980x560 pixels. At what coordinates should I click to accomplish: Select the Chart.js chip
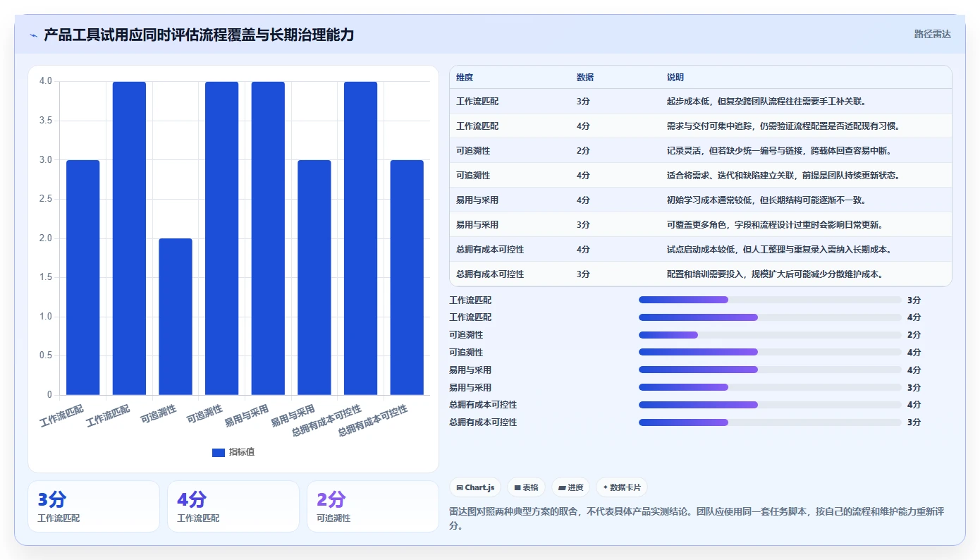coord(475,487)
